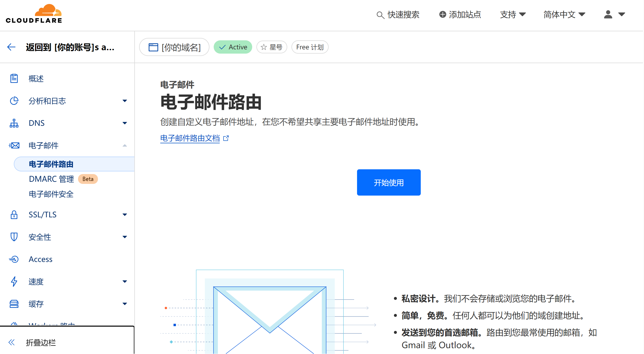
Task: Select the 概述 overview icon
Action: coord(14,78)
